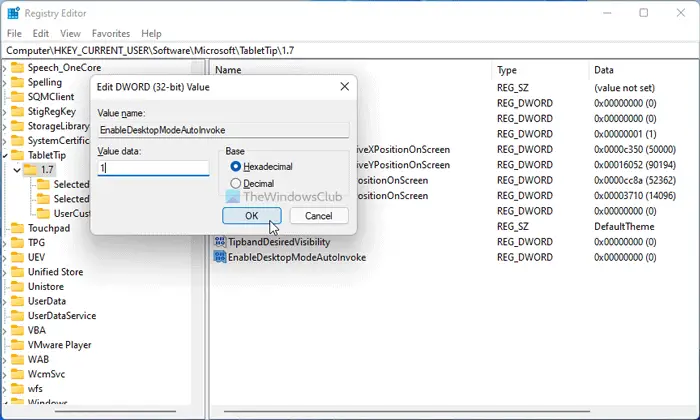Click the DWORD icon beside EnableDesktopModeAutoInvoke
Viewport: 700px width, 420px height.
pos(220,257)
